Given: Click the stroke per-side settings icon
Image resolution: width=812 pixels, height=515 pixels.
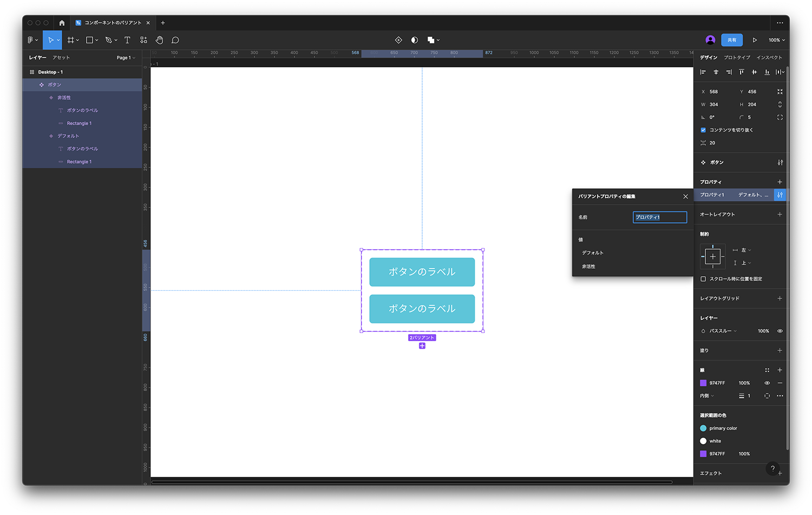Looking at the screenshot, I should [767, 396].
